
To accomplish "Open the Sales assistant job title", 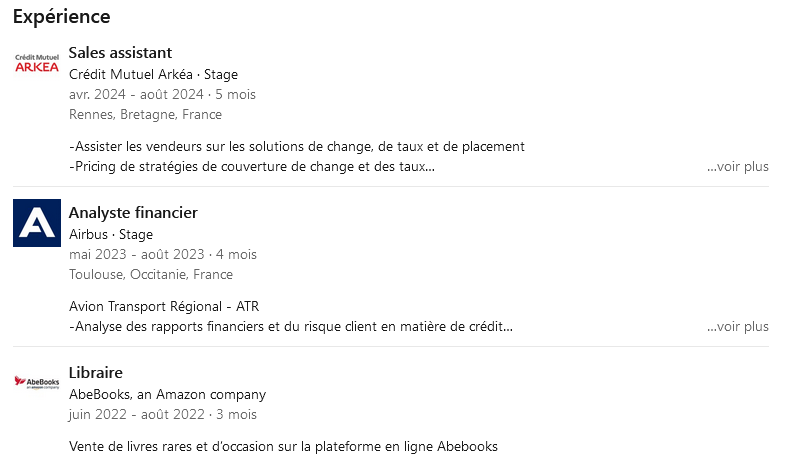I will pos(120,52).
